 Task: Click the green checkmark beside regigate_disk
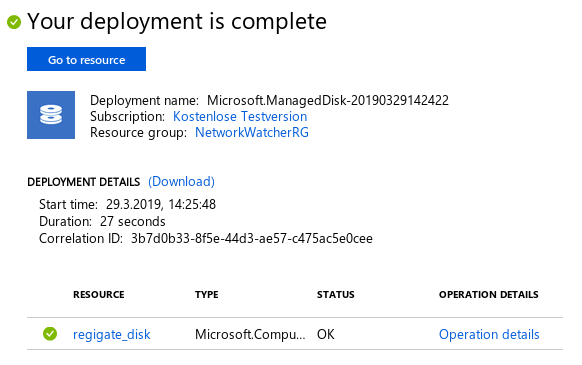(x=50, y=334)
